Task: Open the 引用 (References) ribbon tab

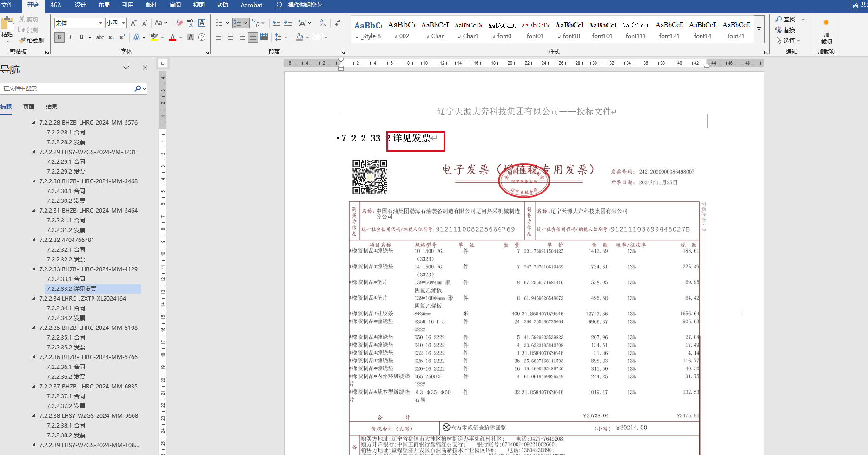Action: tap(127, 5)
